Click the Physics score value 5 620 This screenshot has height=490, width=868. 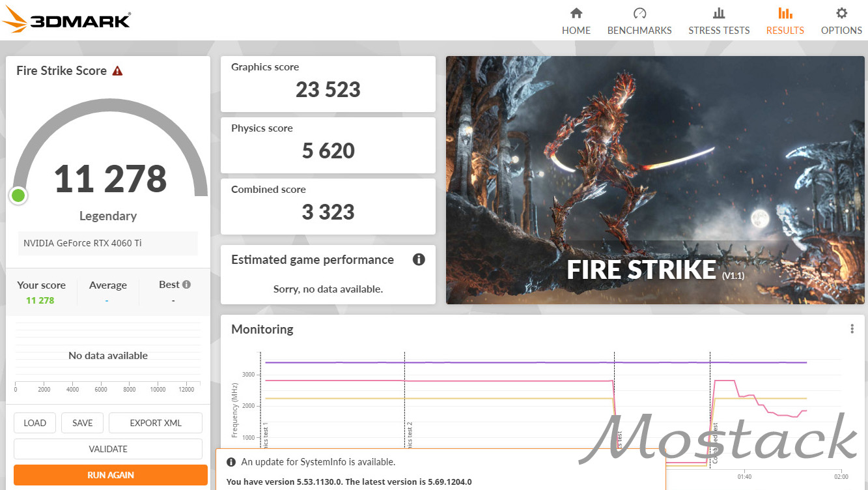coord(328,151)
